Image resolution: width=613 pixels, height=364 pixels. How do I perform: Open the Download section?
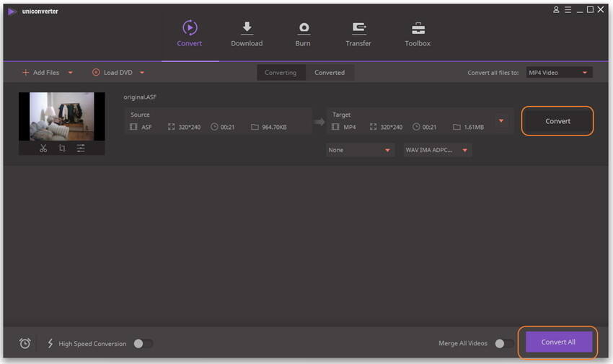[247, 35]
